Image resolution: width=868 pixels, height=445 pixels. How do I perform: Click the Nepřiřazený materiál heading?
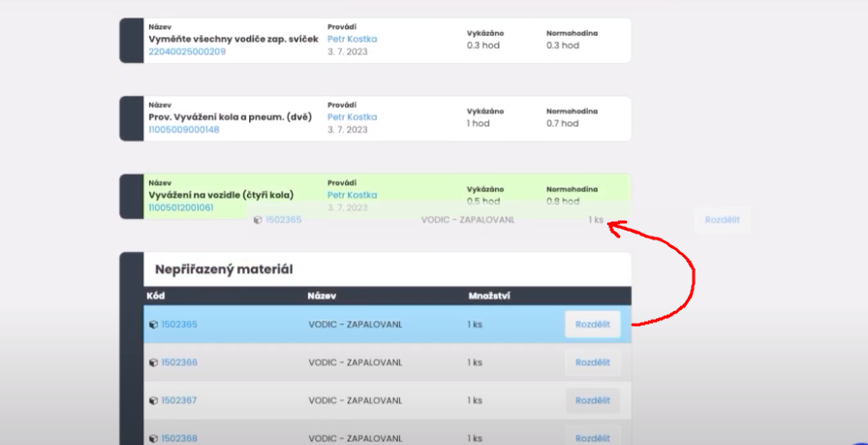coord(224,270)
